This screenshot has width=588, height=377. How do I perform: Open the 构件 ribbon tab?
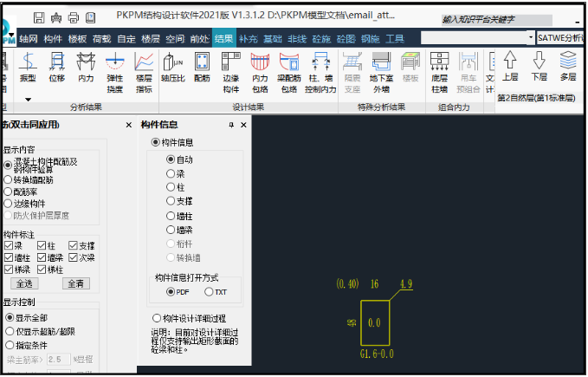pos(53,39)
